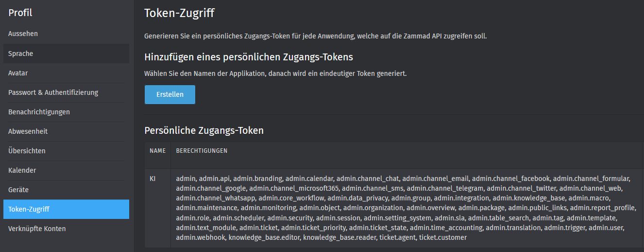Image resolution: width=644 pixels, height=252 pixels.
Task: Click the BERECHTIGUNGEN column header
Action: [x=202, y=151]
